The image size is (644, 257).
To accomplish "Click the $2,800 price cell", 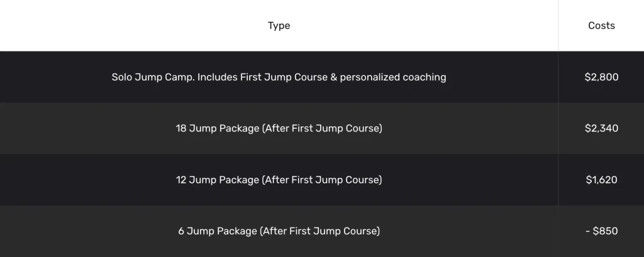I will coord(601,77).
